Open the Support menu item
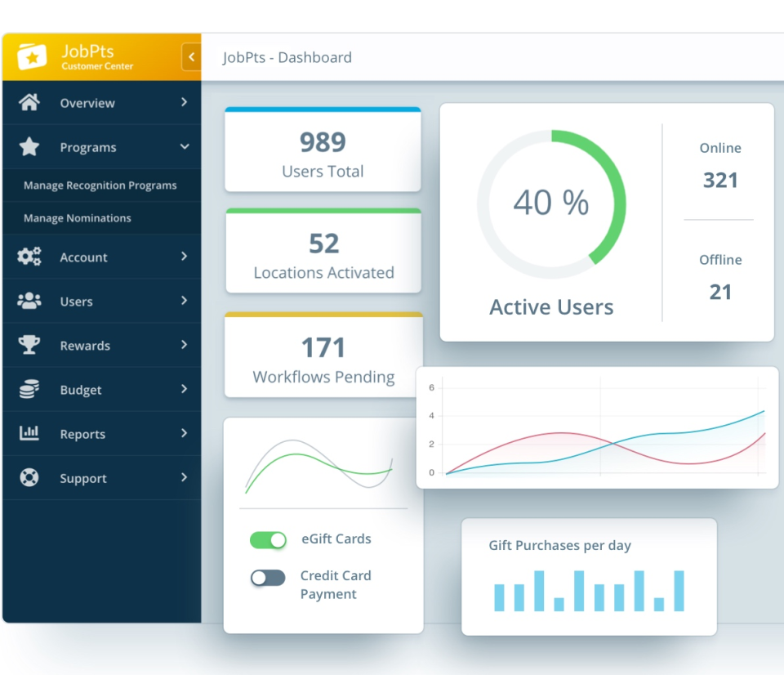 click(x=102, y=477)
